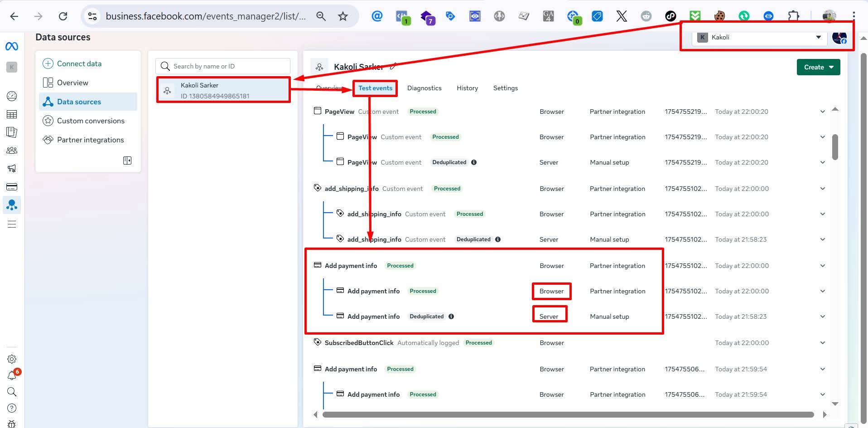
Task: Open the browser extensions puzzle icon
Action: [x=795, y=16]
